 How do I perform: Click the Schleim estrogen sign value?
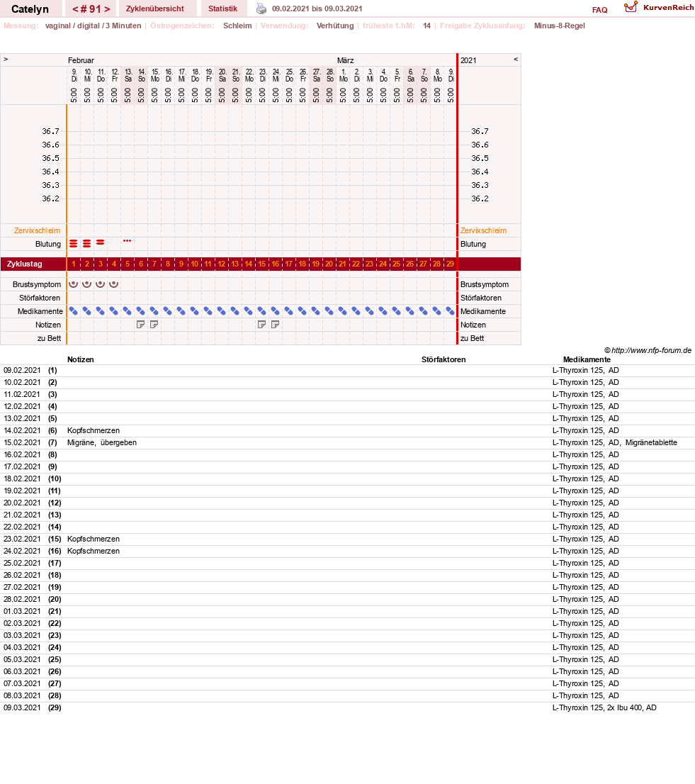point(237,26)
